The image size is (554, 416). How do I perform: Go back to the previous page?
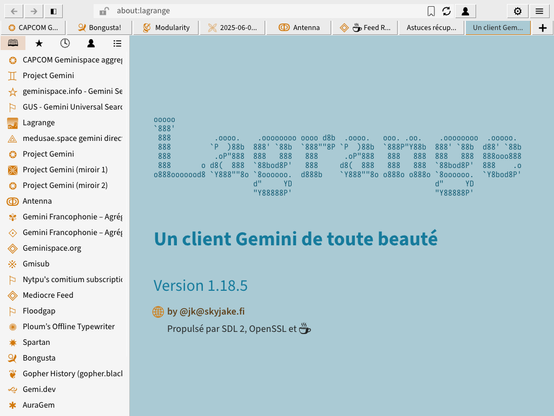pos(14,11)
